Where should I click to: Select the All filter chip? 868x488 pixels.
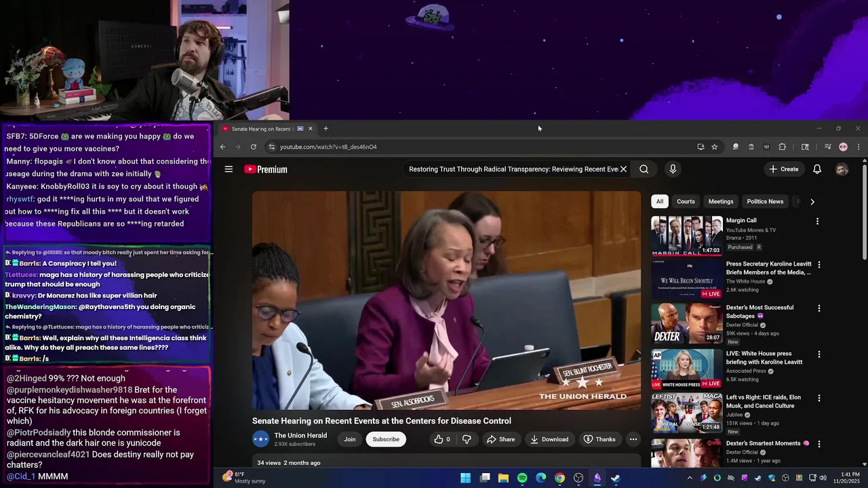pyautogui.click(x=659, y=201)
